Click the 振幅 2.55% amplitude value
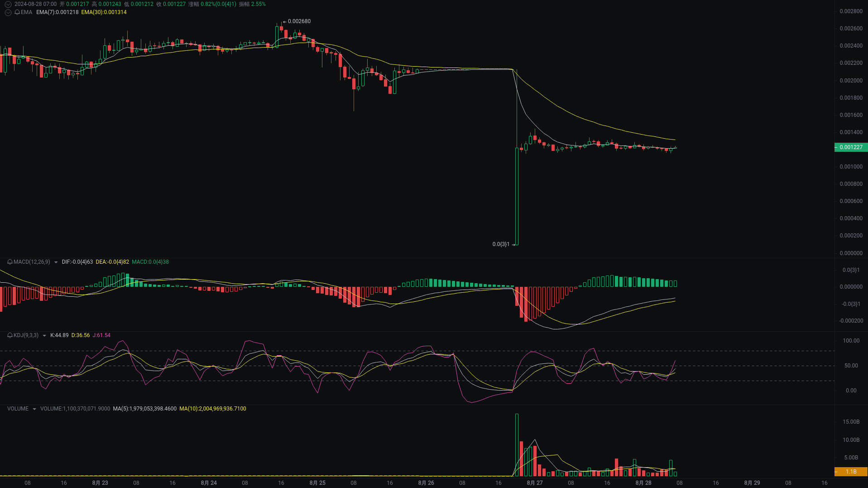 [252, 4]
